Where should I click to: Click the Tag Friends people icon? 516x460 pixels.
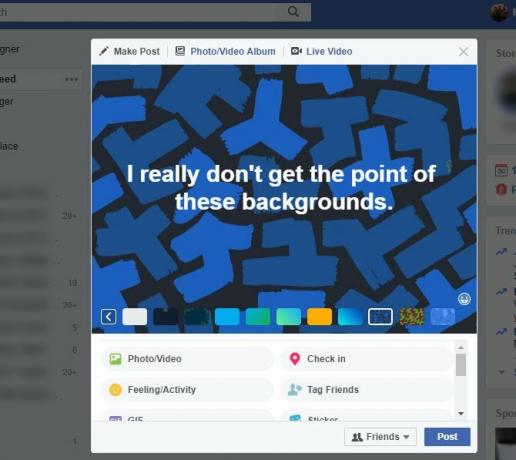point(295,390)
